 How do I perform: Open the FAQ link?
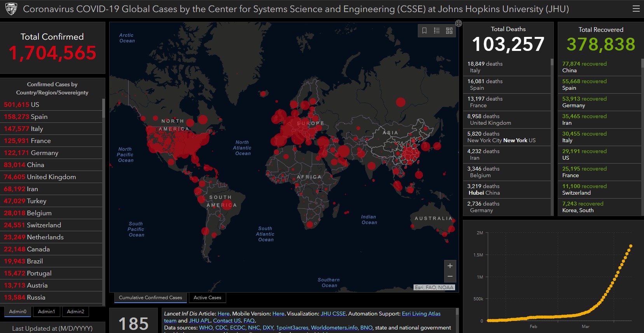click(249, 321)
